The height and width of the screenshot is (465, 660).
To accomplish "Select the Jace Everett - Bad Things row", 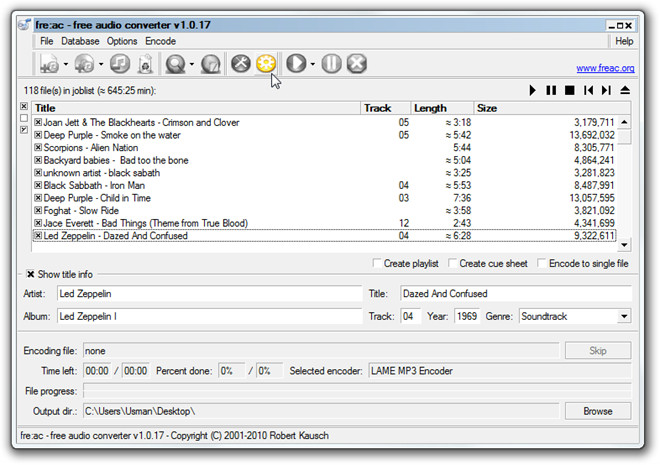I will (324, 223).
